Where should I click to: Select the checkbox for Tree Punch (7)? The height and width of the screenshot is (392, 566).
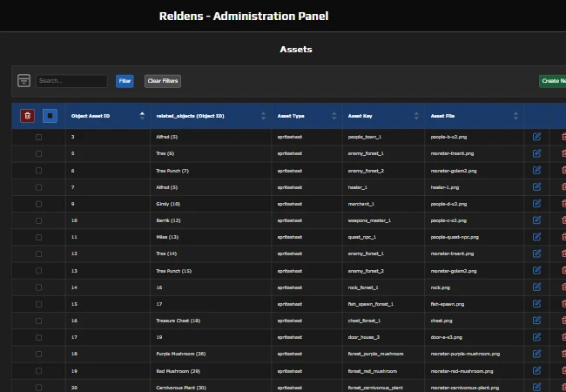(x=38, y=171)
